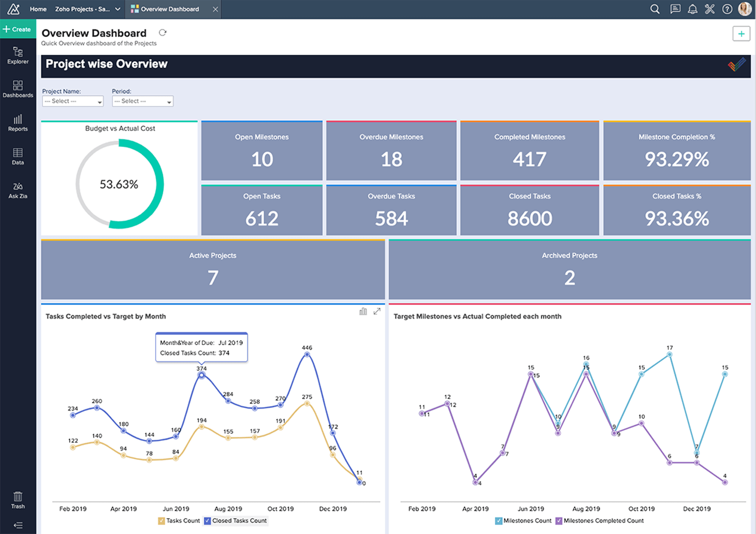Open the Project Name select dropdown
756x534 pixels.
(x=73, y=101)
